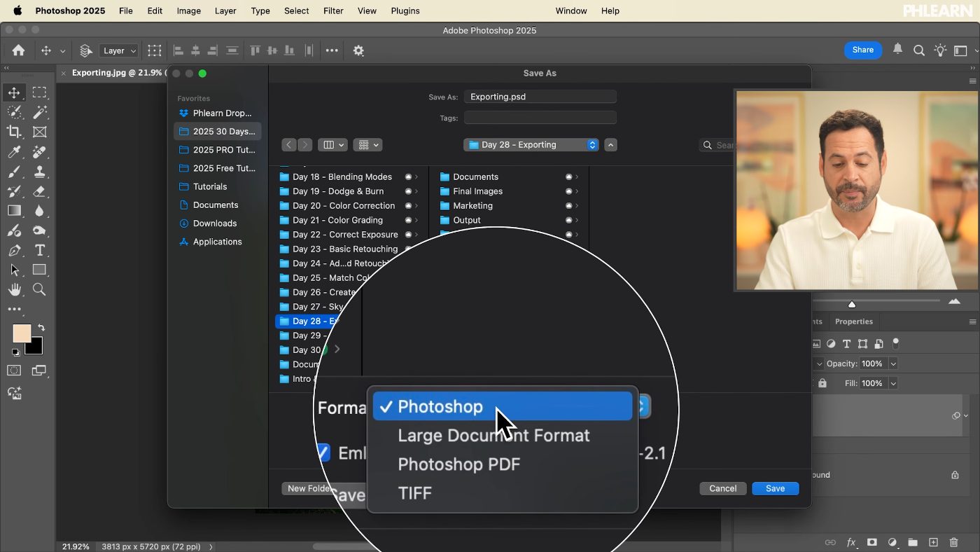Select the Crop tool
Screen dimensions: 980x552
[14, 132]
